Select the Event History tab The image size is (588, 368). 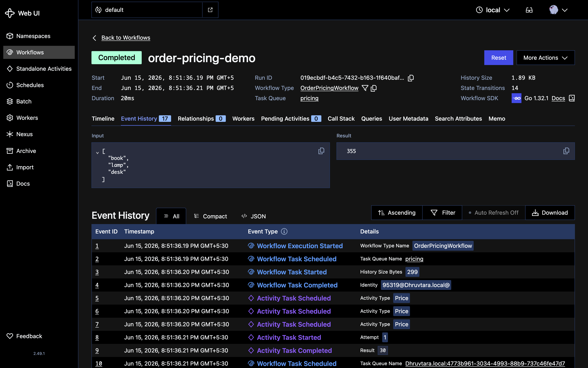[x=146, y=119]
